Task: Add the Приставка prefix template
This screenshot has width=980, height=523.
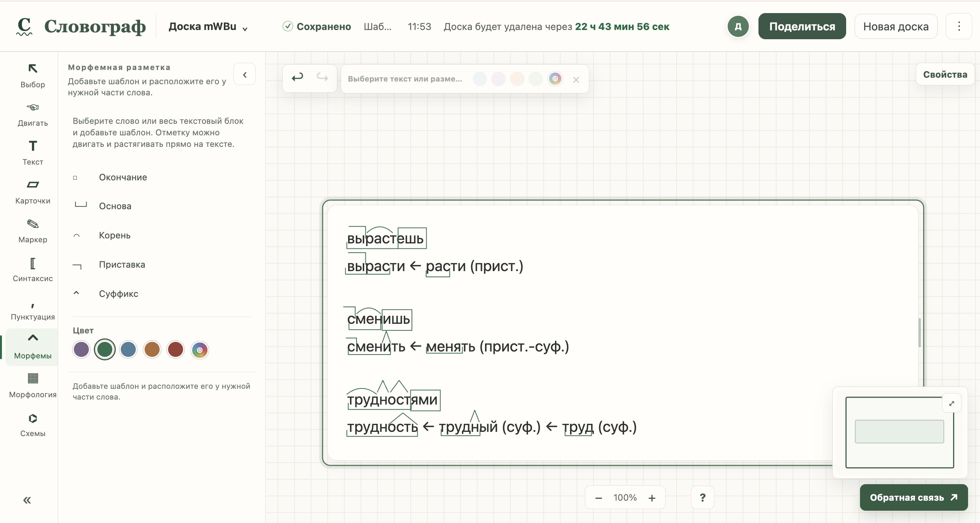Action: (x=162, y=265)
